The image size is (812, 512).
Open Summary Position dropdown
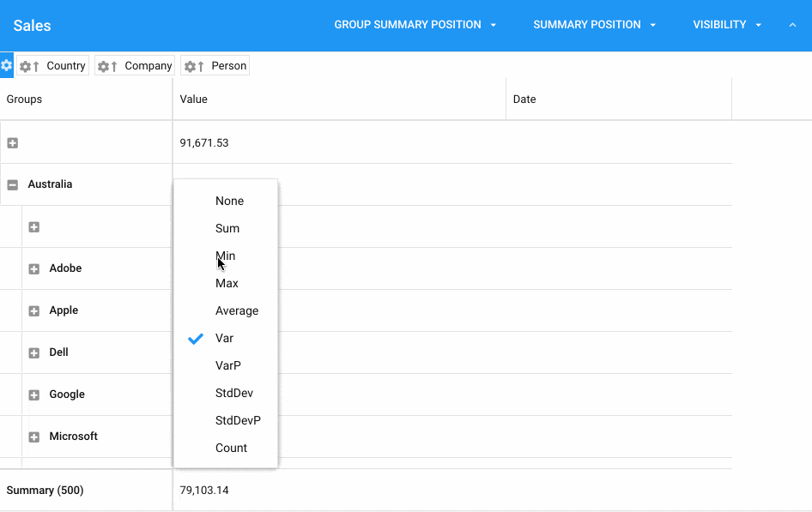click(595, 25)
